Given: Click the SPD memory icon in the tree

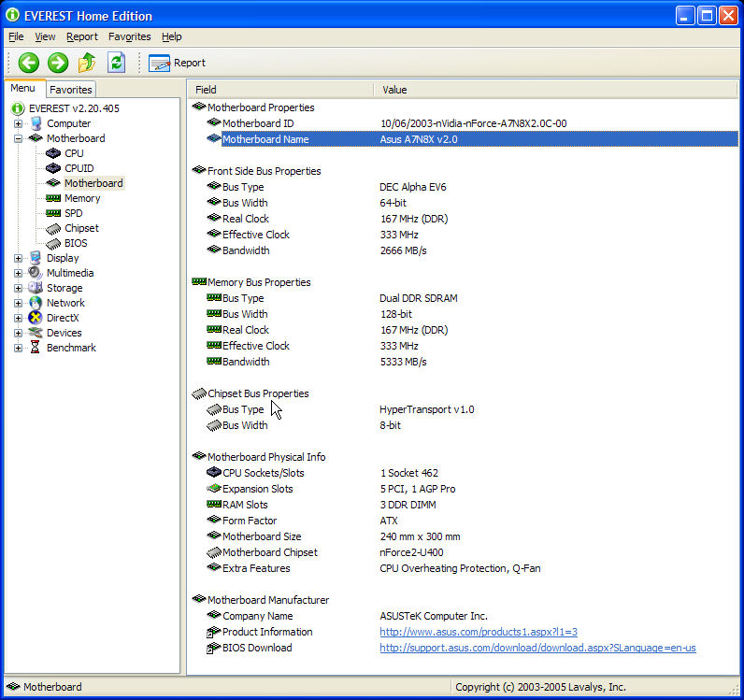Looking at the screenshot, I should (53, 213).
